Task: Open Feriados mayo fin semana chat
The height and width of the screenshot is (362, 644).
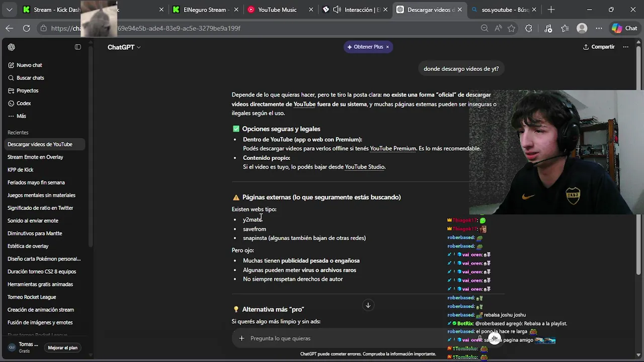Action: [43, 183]
